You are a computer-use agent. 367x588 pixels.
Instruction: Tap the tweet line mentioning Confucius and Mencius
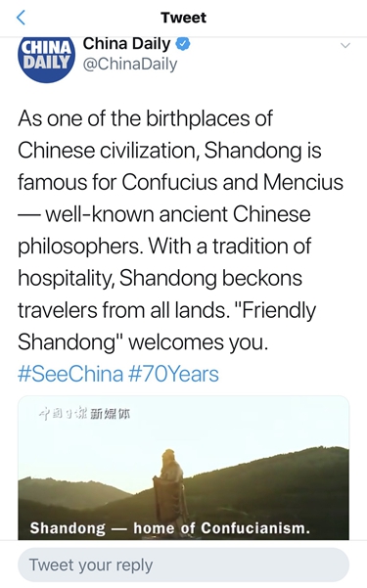pos(180,182)
